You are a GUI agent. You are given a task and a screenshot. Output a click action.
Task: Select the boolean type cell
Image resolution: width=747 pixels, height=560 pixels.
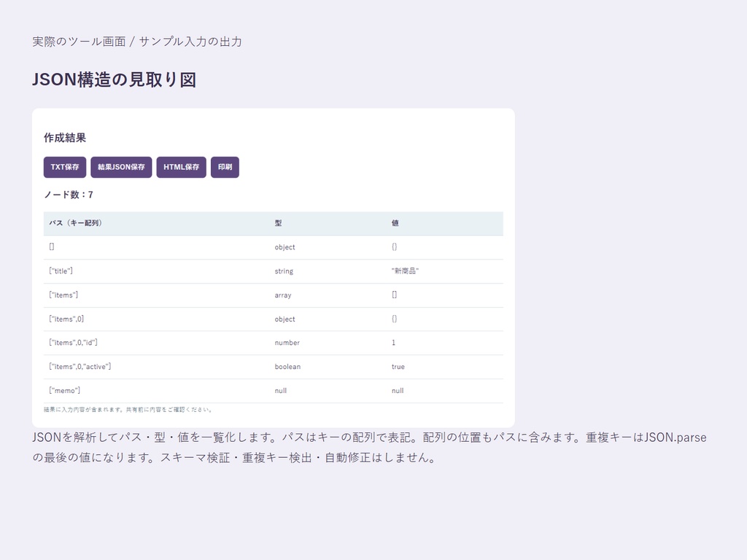tap(328, 367)
